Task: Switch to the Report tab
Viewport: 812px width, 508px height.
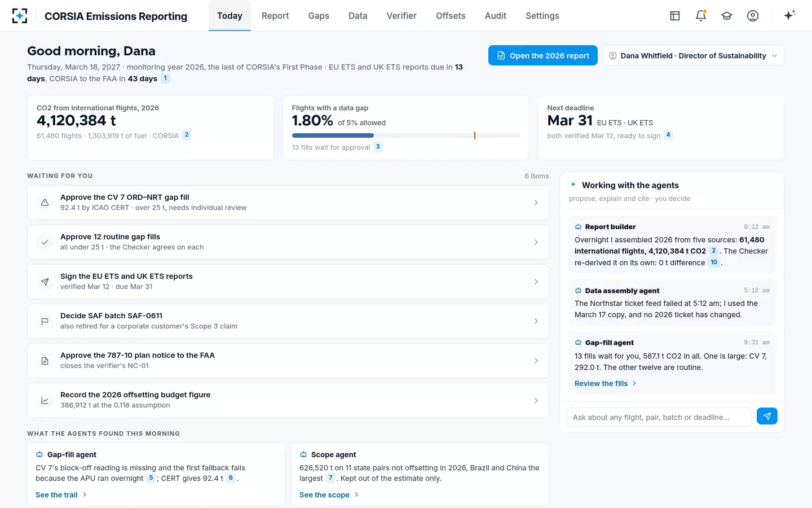Action: (275, 16)
